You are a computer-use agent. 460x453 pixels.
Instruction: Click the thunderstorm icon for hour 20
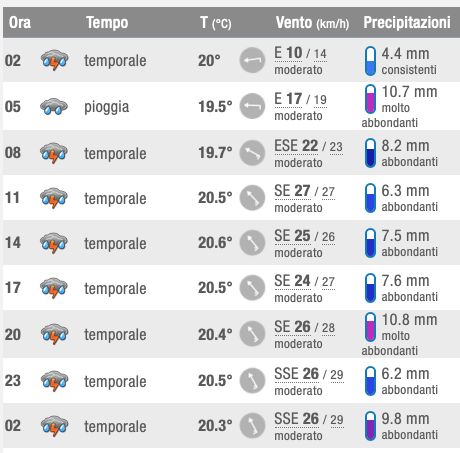point(54,334)
